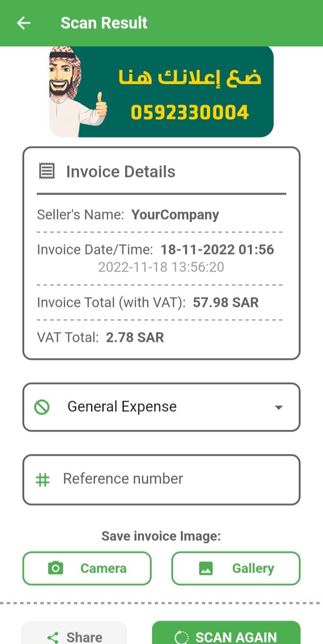
Task: Click the receipt icon beside Invoice Details
Action: point(47,171)
